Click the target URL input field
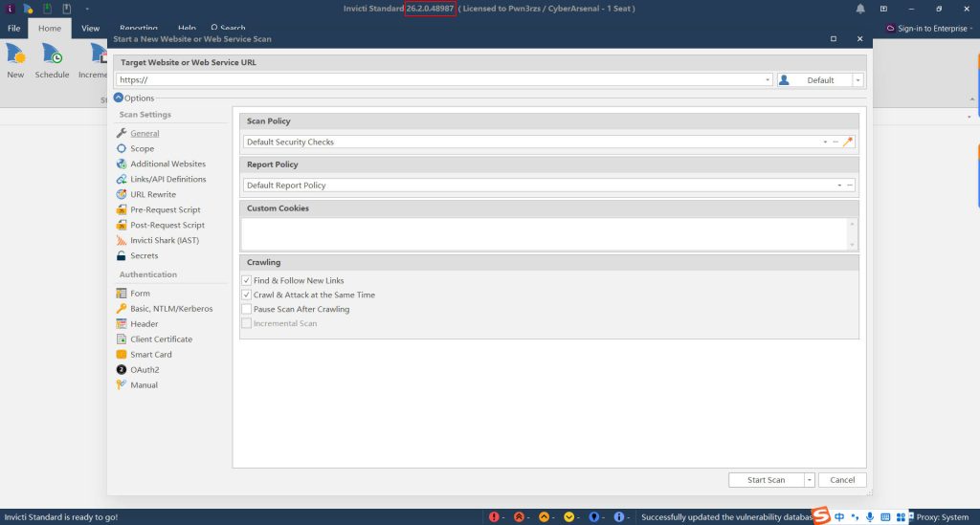The width and height of the screenshot is (980, 525). (440, 80)
